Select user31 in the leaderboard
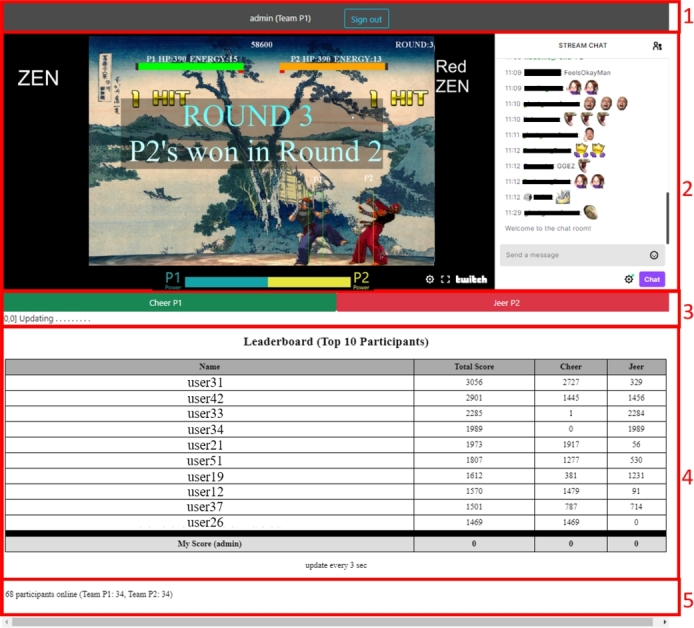The height and width of the screenshot is (628, 694). pyautogui.click(x=205, y=382)
